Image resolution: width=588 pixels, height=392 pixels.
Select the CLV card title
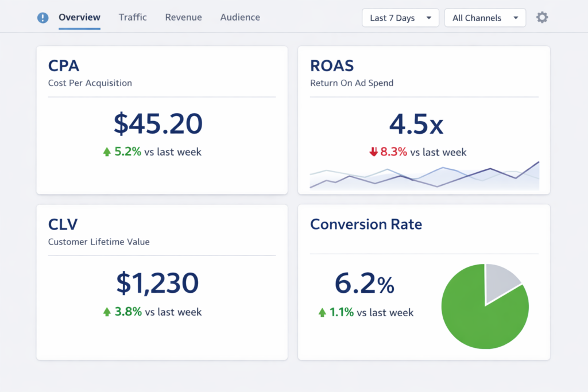coord(63,224)
